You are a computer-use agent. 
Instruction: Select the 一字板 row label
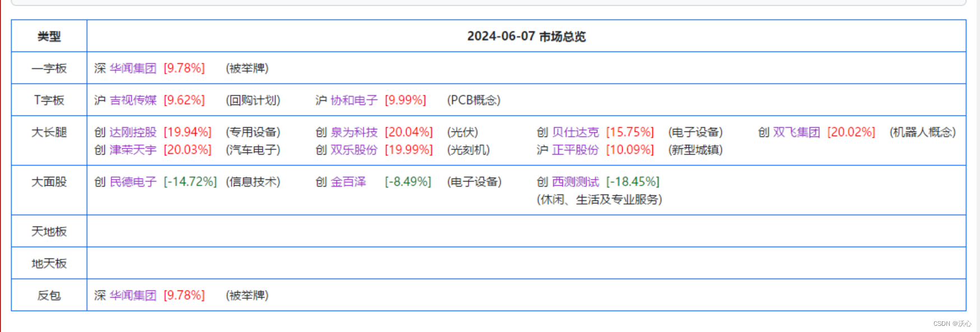click(49, 68)
